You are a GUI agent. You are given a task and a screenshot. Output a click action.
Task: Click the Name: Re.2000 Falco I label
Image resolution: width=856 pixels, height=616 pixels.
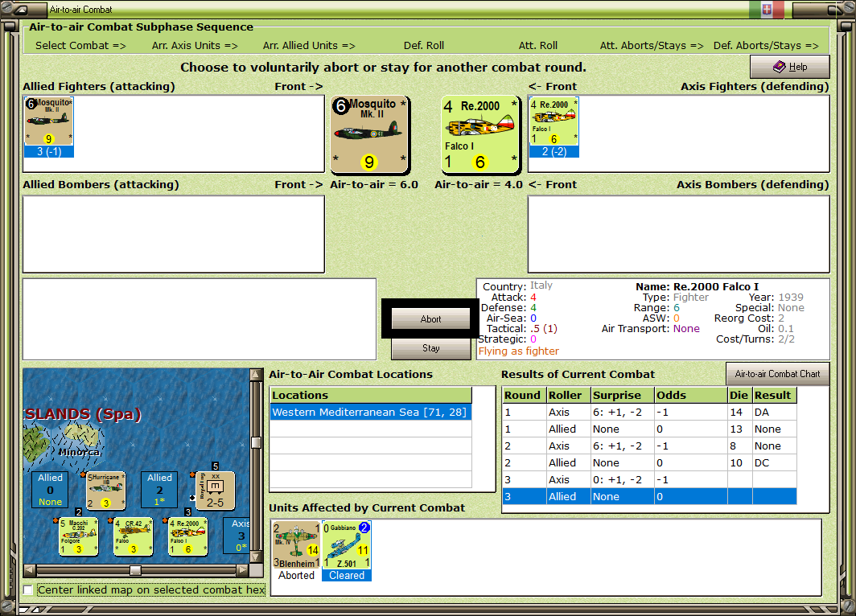[698, 286]
